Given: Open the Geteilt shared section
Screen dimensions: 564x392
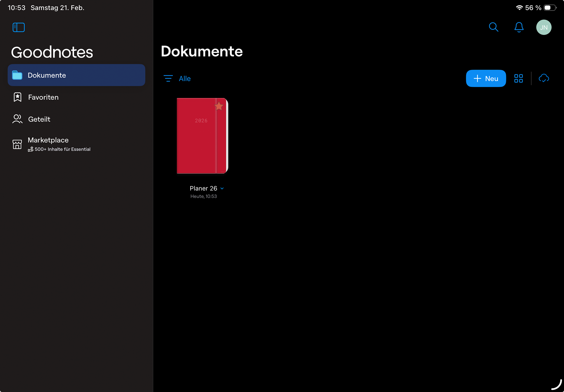Looking at the screenshot, I should pos(39,119).
